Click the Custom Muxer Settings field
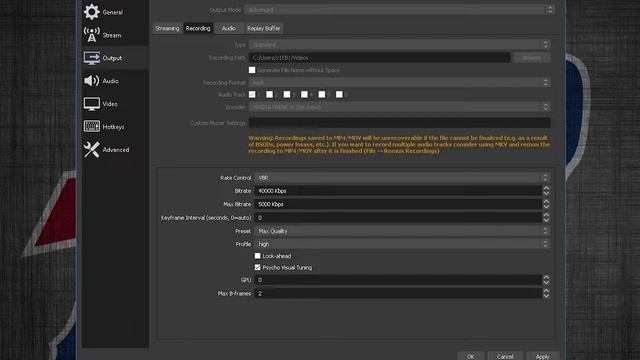640x360 pixels. (400, 123)
